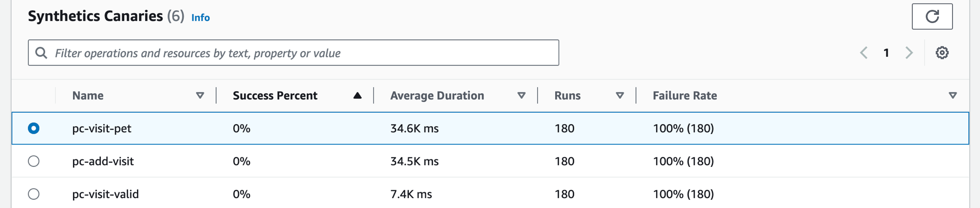Select the pc-visit-pet radio button
This screenshot has width=980, height=208.
pos(34,129)
